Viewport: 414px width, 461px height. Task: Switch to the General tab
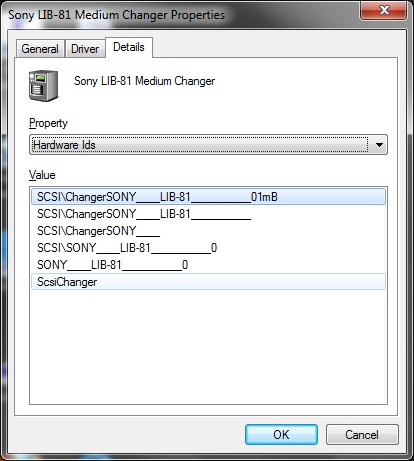click(x=40, y=49)
